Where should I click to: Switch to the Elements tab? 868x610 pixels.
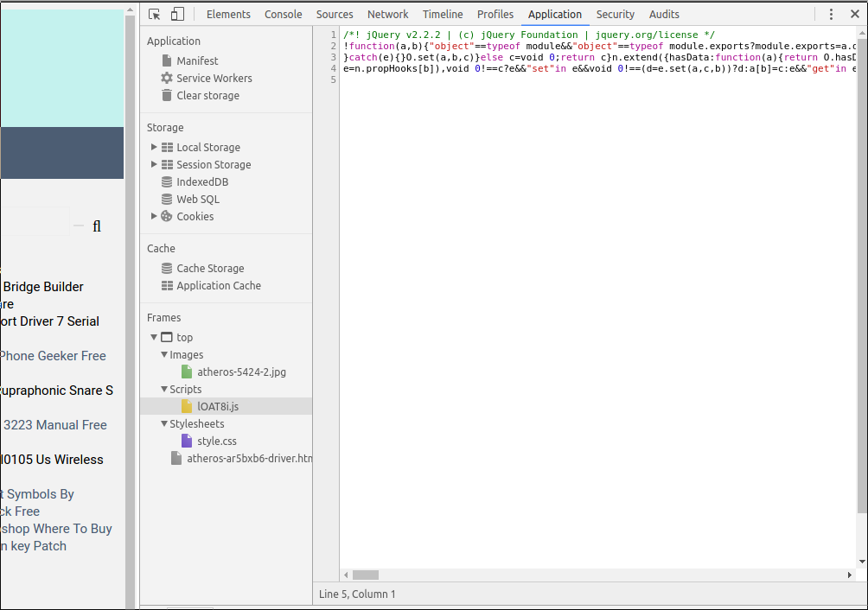coord(228,15)
